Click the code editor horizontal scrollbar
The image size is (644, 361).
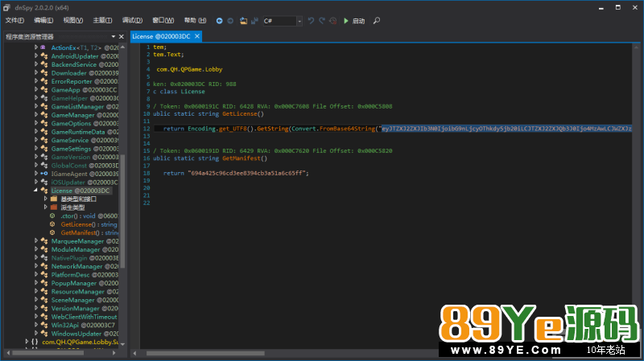[x=205, y=353]
